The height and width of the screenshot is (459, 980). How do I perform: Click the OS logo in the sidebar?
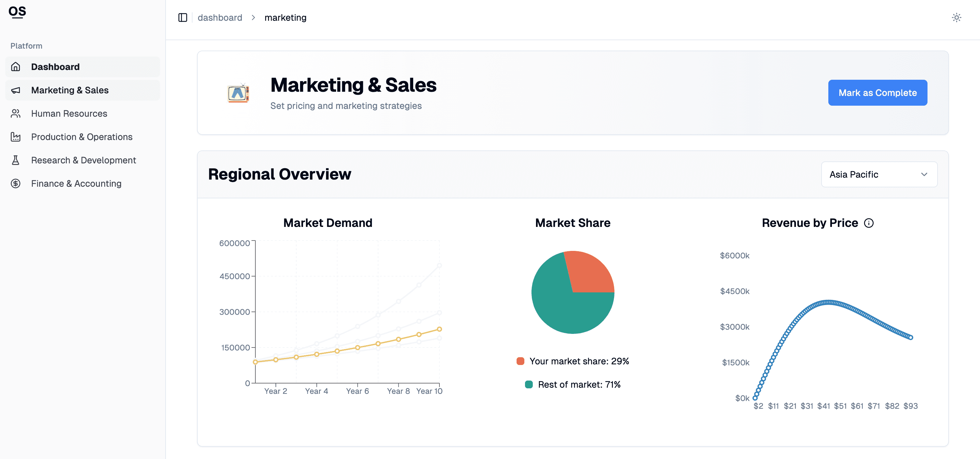(17, 12)
